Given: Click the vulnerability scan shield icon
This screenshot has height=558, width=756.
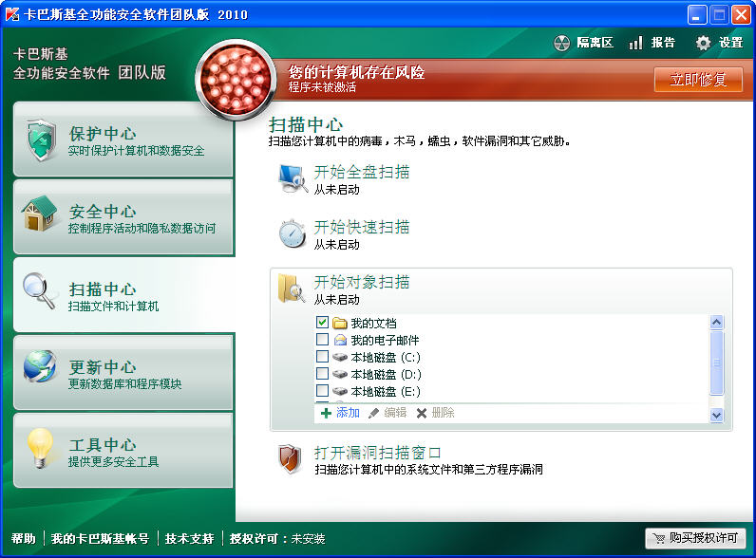Looking at the screenshot, I should tap(291, 459).
